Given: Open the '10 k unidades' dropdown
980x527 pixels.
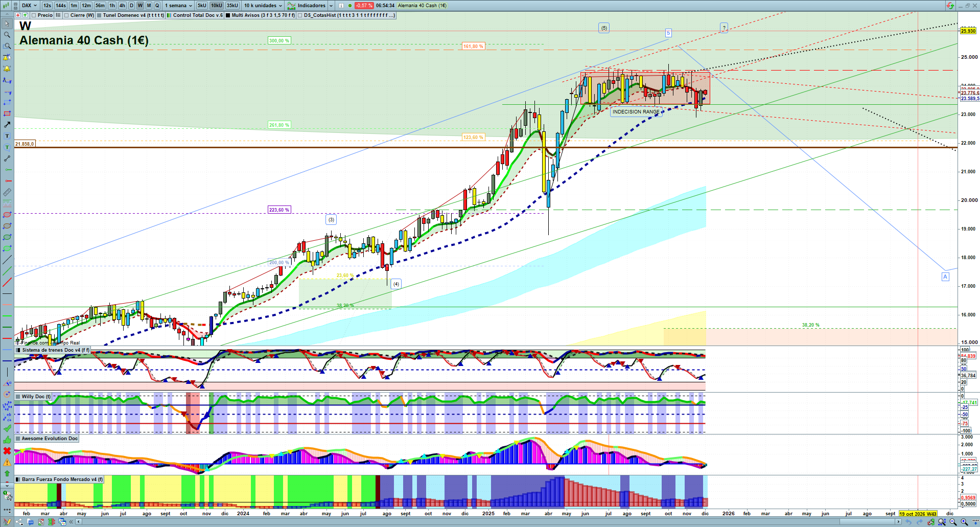Looking at the screenshot, I should (x=263, y=6).
